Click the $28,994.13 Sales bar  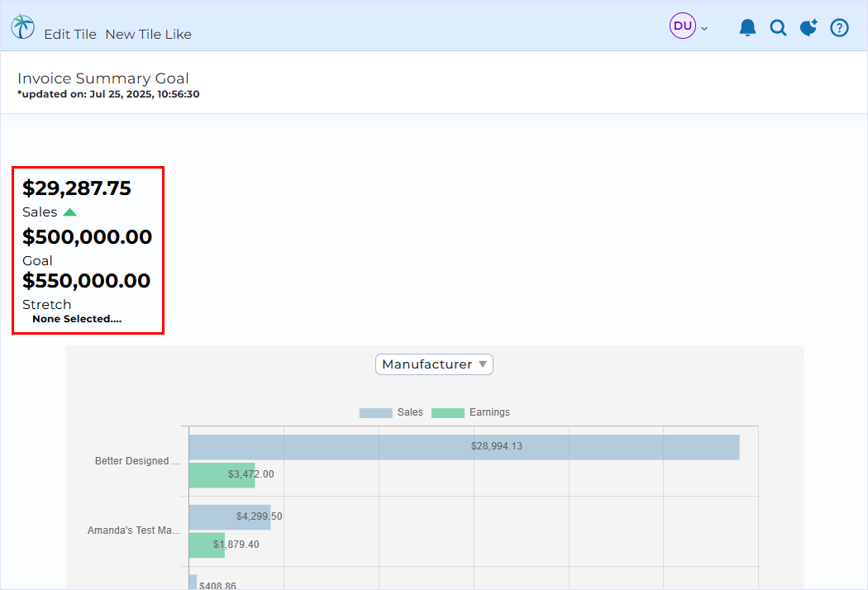tap(464, 447)
